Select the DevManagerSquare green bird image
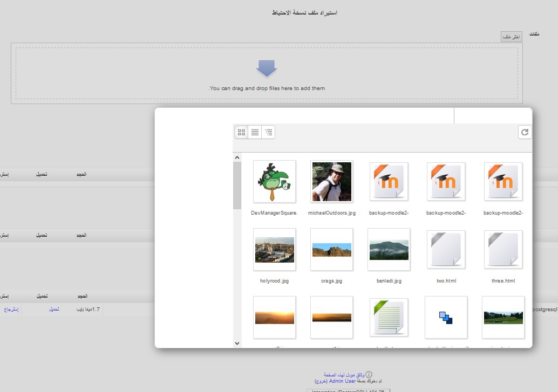This screenshot has height=392, width=558. point(274,181)
